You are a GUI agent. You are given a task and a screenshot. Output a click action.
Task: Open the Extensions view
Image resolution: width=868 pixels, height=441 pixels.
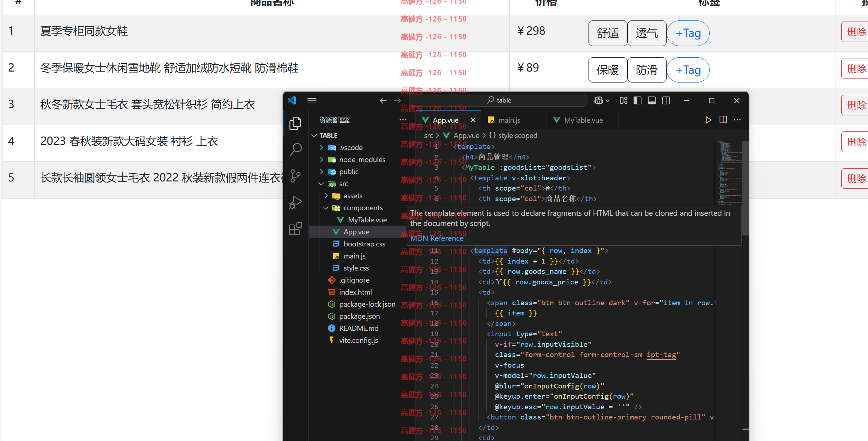[295, 229]
